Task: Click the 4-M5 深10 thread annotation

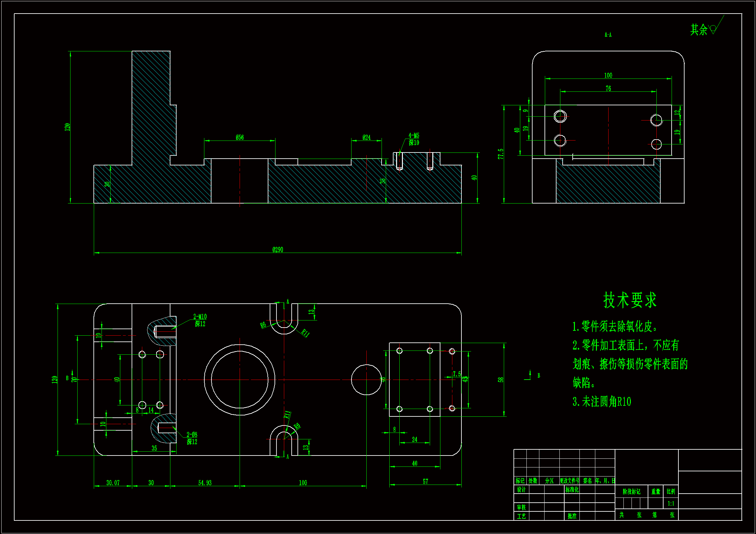Action: pos(414,139)
